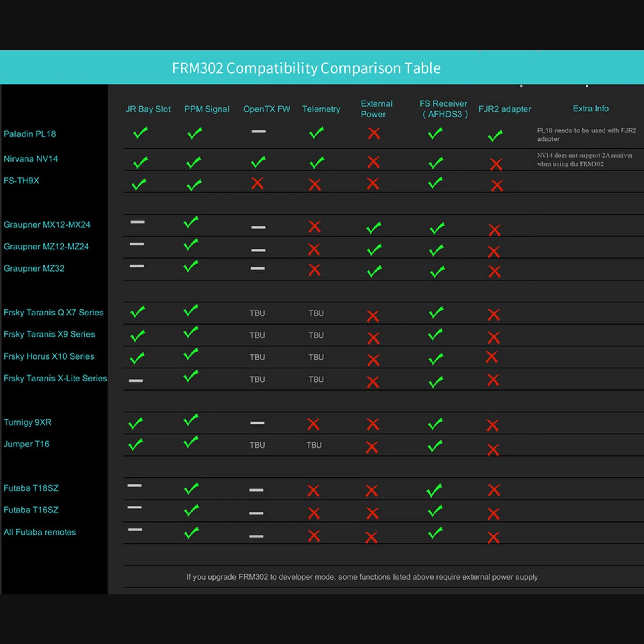Click the Graupner MX12-MX24 External Power checkmark
The image size is (644, 644).
(x=374, y=228)
